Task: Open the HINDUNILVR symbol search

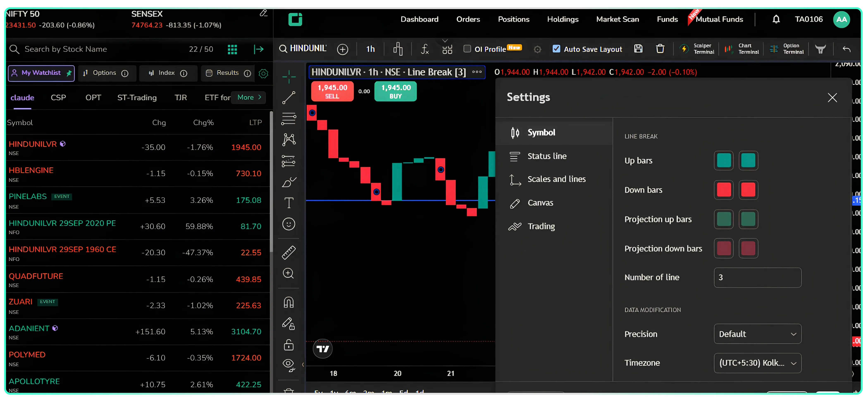Action: coord(303,49)
